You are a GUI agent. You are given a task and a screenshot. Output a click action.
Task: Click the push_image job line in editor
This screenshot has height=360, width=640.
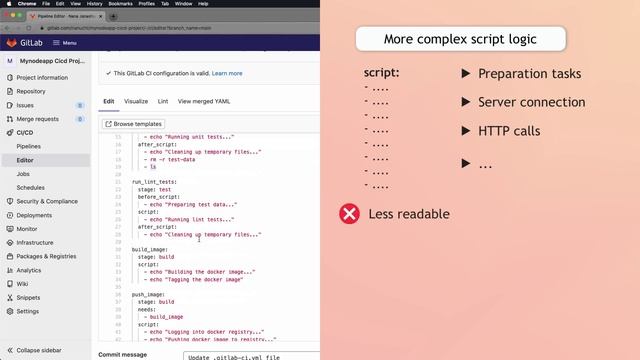[148, 295]
